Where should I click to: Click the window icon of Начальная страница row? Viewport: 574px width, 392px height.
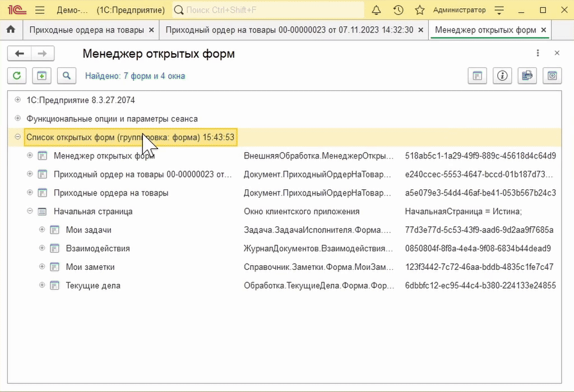[x=43, y=211]
